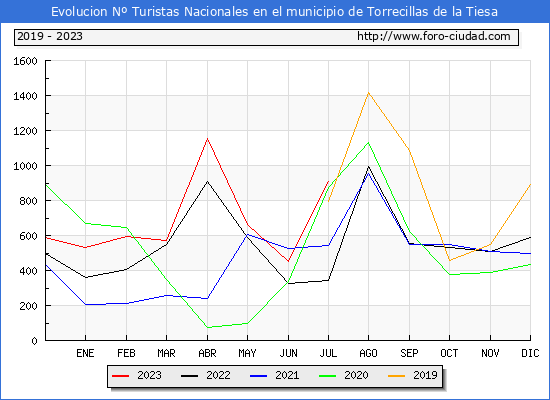Click the black 2022 peak at ABR
550x400 pixels.
(207, 181)
